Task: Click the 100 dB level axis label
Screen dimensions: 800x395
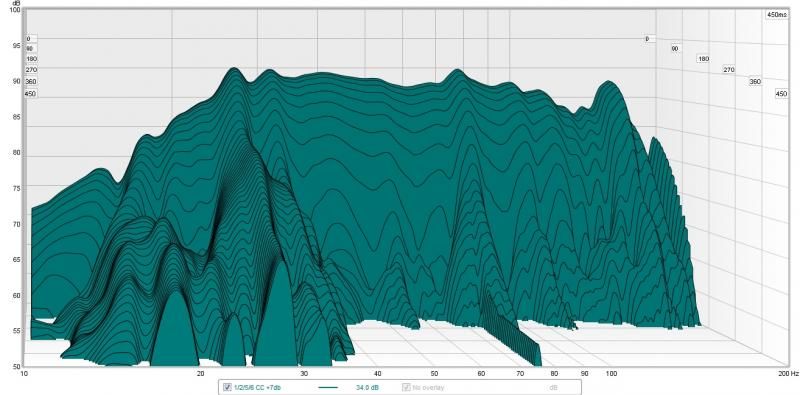Action: (x=15, y=10)
